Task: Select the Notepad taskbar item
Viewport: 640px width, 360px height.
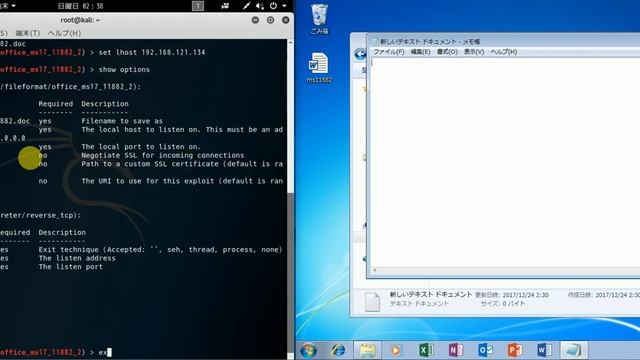Action: coord(574,350)
